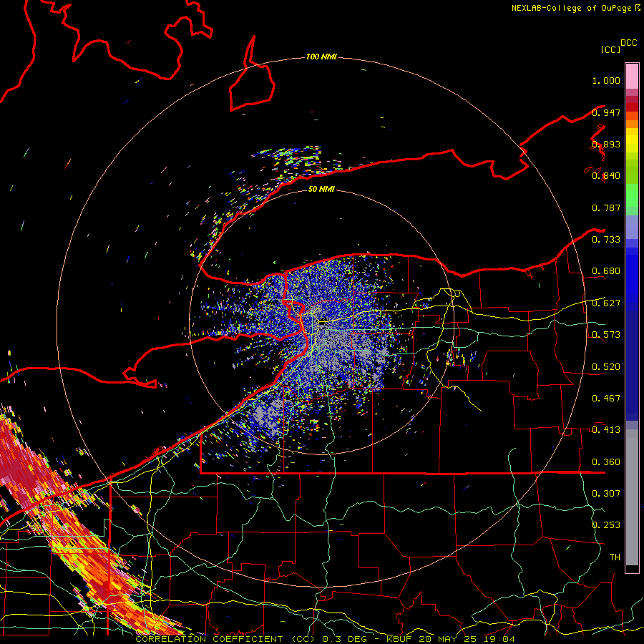Click the gray lower segment of the color bar
The height and width of the screenshot is (644, 644).
(x=632, y=497)
